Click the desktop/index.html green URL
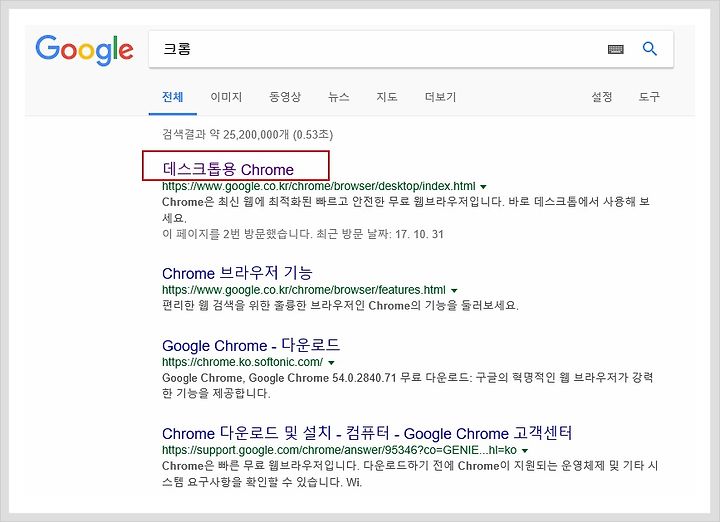The image size is (720, 522). 319,186
